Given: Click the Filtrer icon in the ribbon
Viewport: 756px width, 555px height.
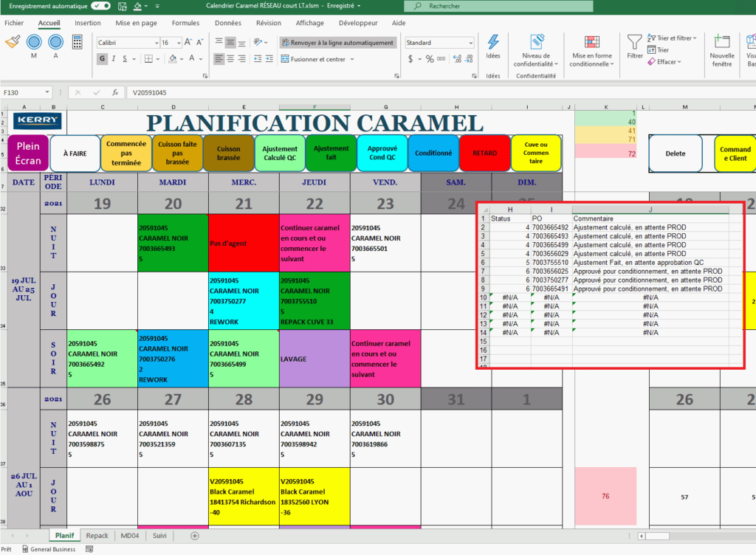Looking at the screenshot, I should [x=633, y=44].
